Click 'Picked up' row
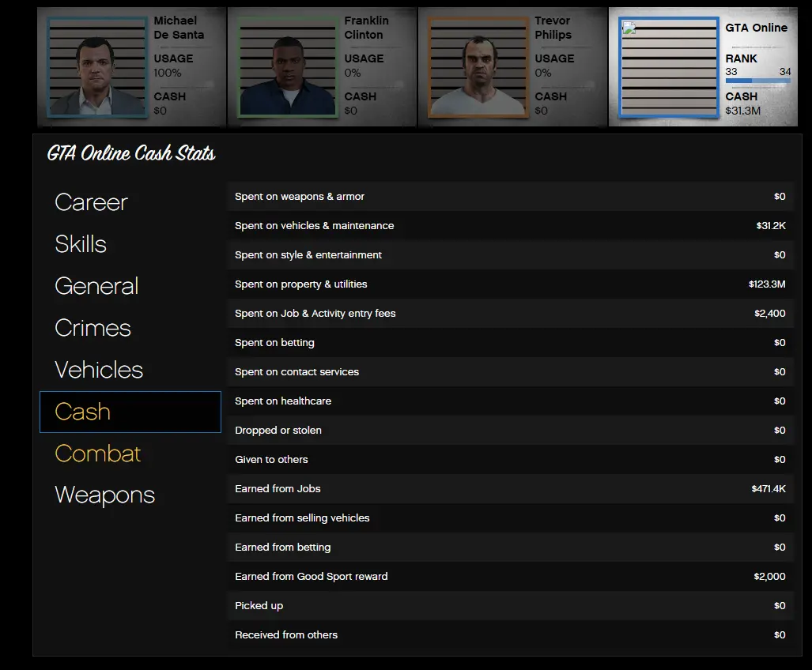Screen dimensions: 812x670 pyautogui.click(x=510, y=606)
